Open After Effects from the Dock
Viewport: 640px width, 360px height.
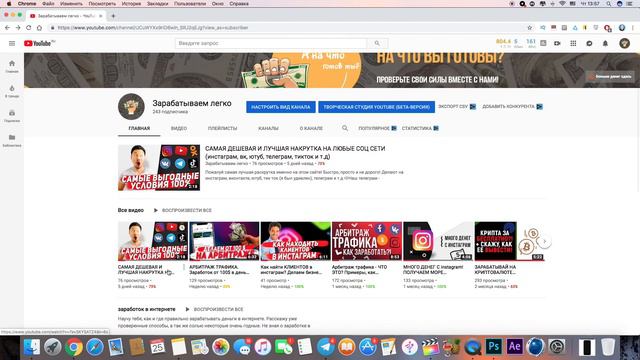click(514, 347)
